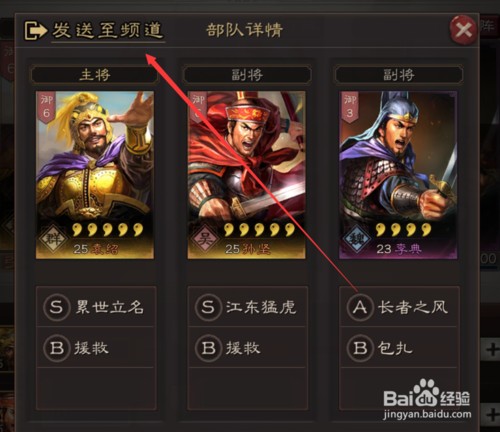Open the 包扎 skill
Viewport: 500px width, 432px height.
pyautogui.click(x=399, y=348)
